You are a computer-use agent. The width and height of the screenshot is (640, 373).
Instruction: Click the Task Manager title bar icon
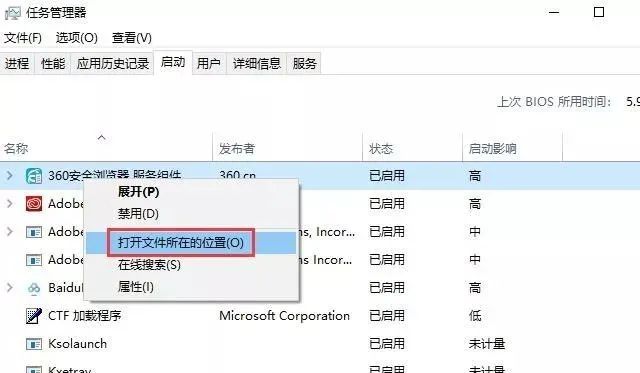12,13
